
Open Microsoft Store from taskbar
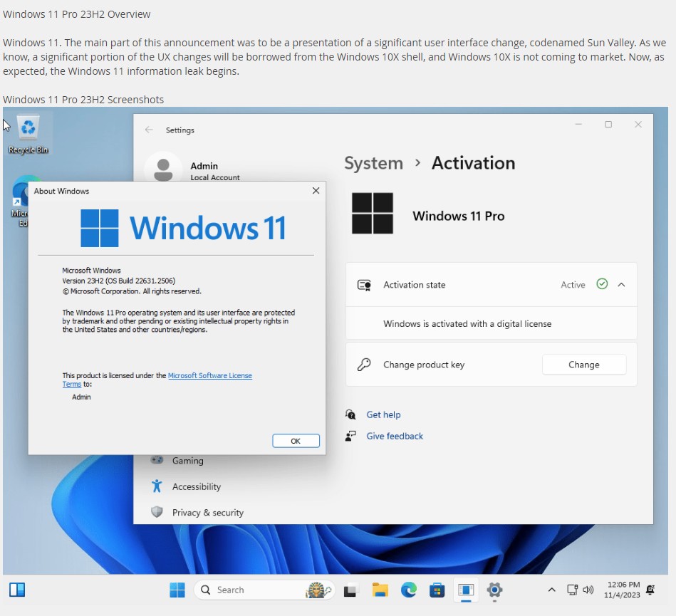[x=437, y=590]
